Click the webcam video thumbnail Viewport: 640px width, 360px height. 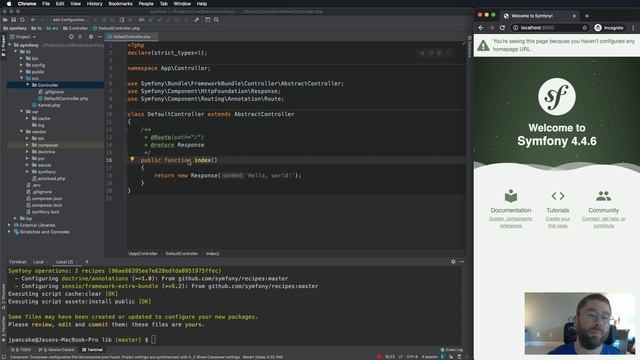tap(580, 323)
